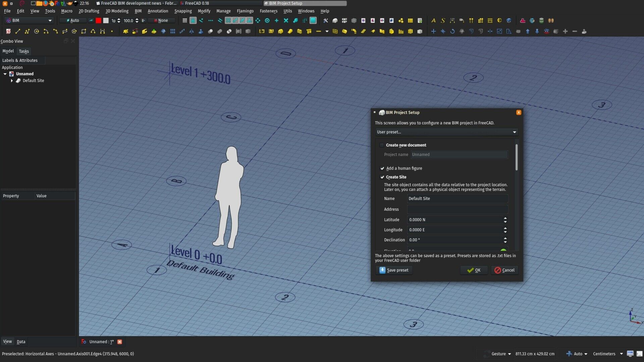Image resolution: width=644 pixels, height=362 pixels.
Task: Open the Flamingo menu
Action: click(245, 11)
